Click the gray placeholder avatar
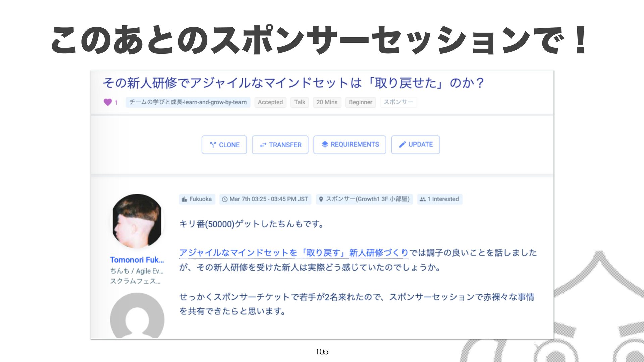This screenshot has width=644, height=362. click(137, 315)
